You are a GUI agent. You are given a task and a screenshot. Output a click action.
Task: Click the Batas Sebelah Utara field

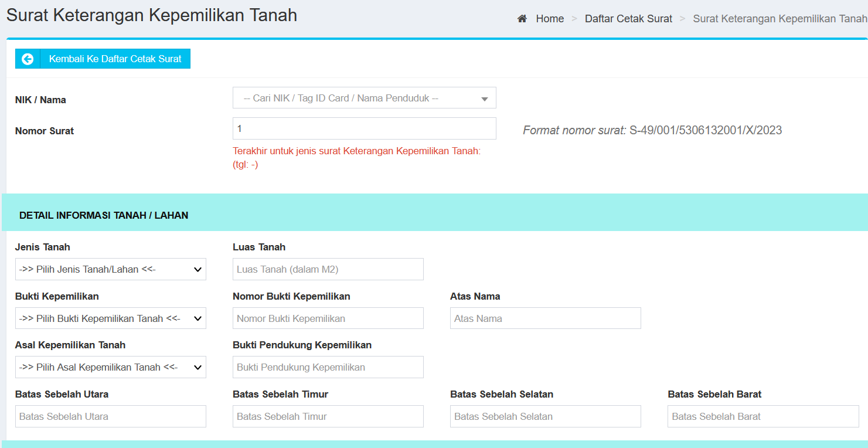[x=110, y=416]
